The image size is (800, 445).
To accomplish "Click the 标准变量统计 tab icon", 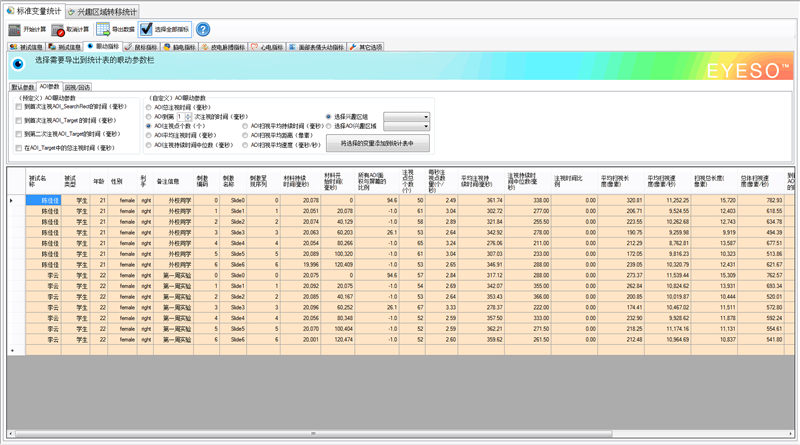I will click(10, 11).
